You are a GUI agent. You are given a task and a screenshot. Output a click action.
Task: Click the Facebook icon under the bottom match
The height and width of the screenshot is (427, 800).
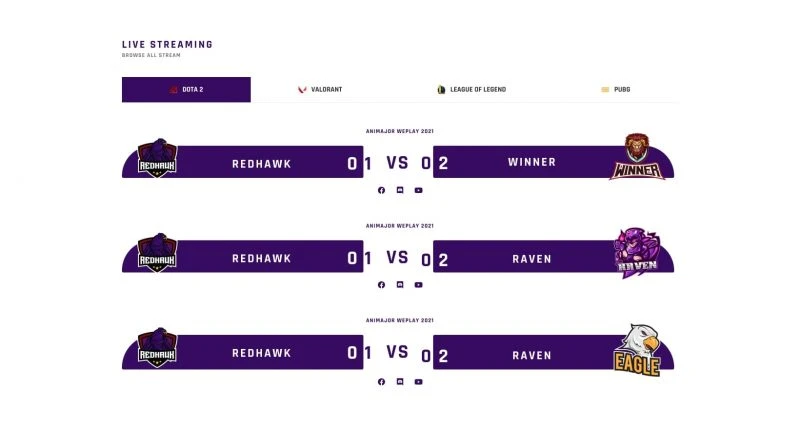(381, 381)
